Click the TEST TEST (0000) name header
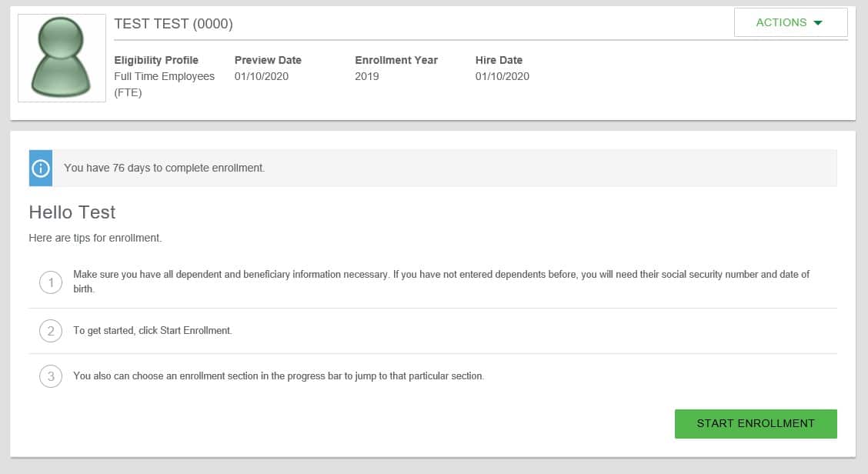The width and height of the screenshot is (868, 474). (x=173, y=24)
